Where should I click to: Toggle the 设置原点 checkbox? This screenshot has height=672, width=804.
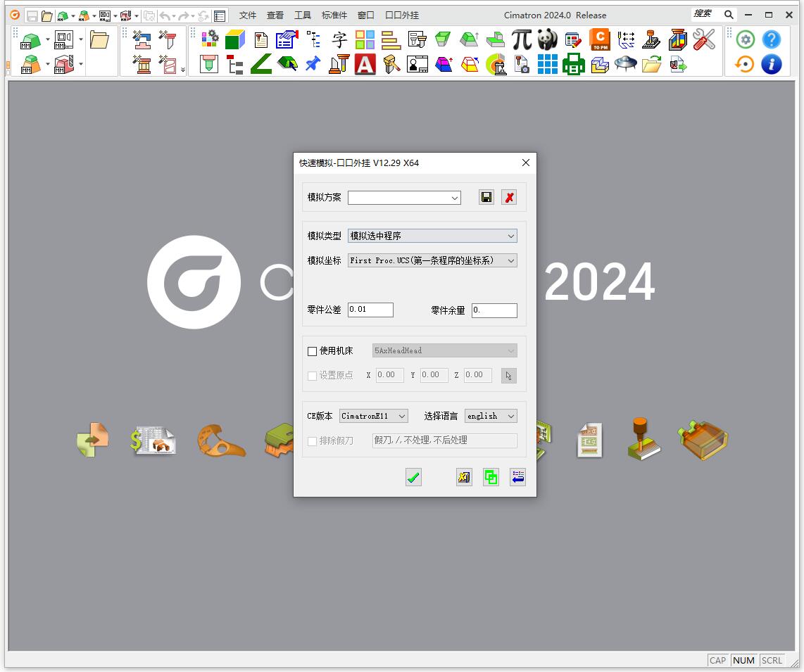pos(313,376)
